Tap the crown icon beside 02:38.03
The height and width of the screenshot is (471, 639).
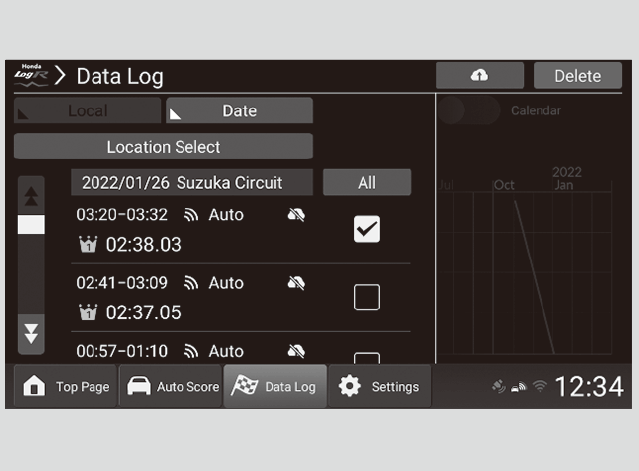click(x=87, y=245)
